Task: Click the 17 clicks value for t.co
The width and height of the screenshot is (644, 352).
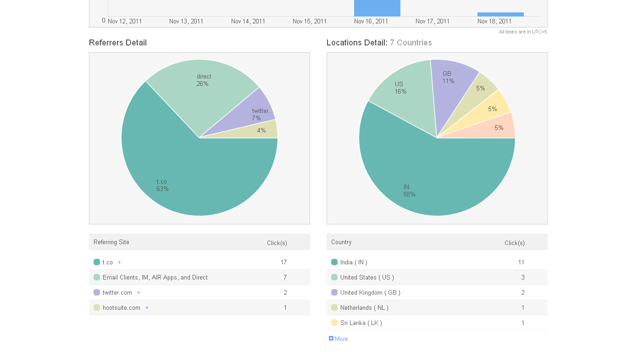Action: click(x=283, y=263)
